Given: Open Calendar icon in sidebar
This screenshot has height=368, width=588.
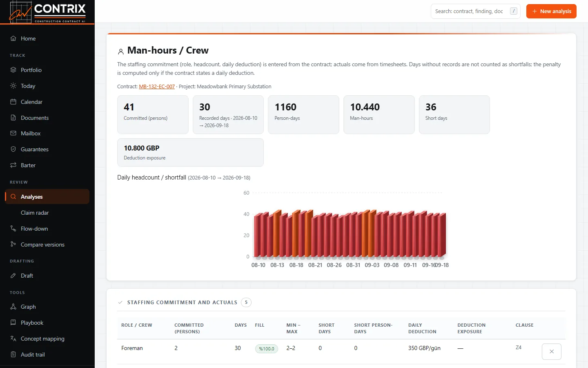Looking at the screenshot, I should click(x=13, y=102).
